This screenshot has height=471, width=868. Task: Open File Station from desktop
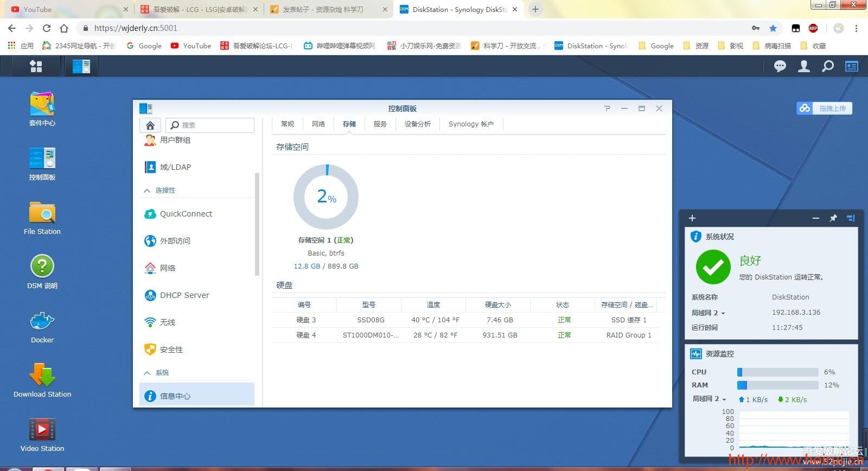[x=42, y=213]
